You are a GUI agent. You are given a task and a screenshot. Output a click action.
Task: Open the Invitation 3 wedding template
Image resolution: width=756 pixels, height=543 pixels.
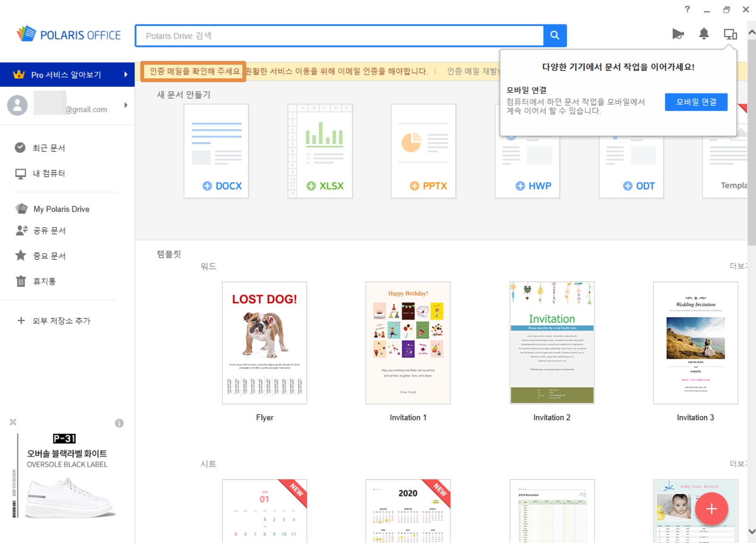click(696, 343)
